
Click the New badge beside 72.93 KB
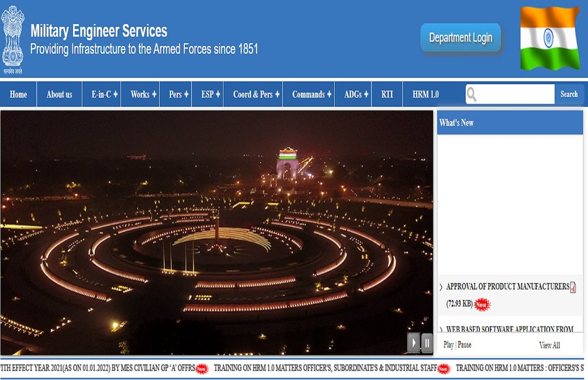(x=482, y=304)
